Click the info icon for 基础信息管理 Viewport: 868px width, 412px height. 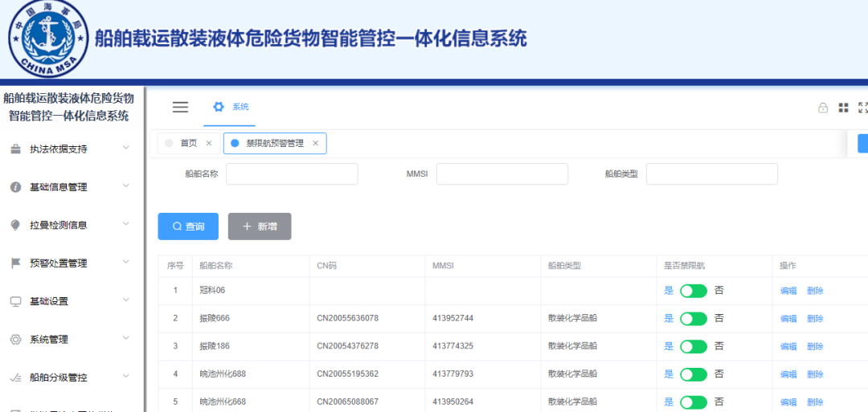pyautogui.click(x=15, y=187)
